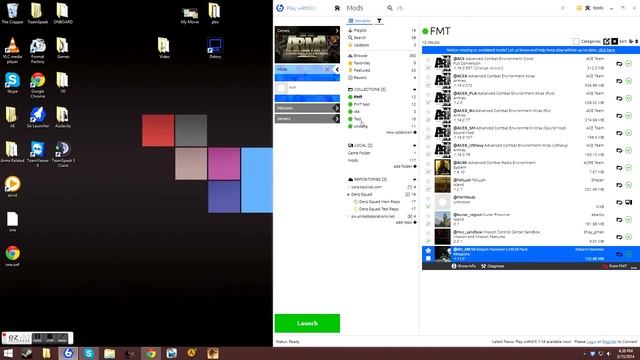
Task: Click the Login link in status bar
Action: (x=591, y=342)
